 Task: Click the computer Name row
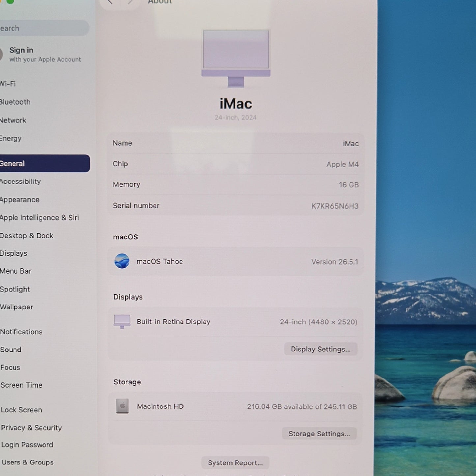tap(236, 143)
